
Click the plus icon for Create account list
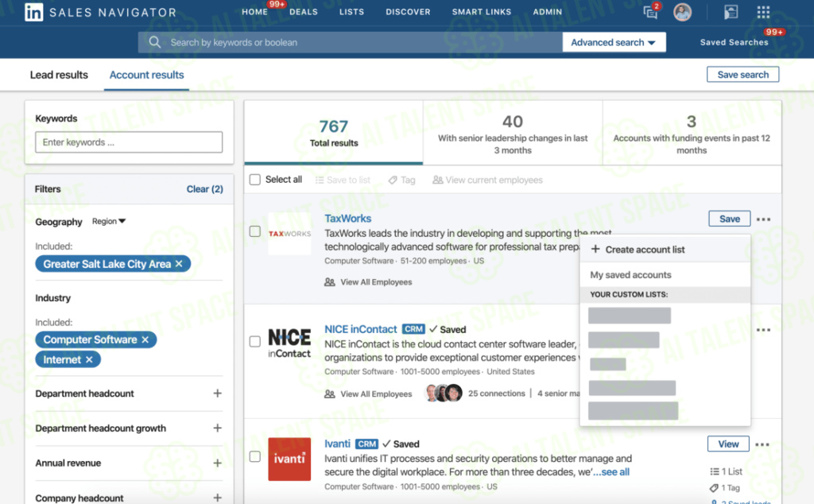pyautogui.click(x=595, y=249)
